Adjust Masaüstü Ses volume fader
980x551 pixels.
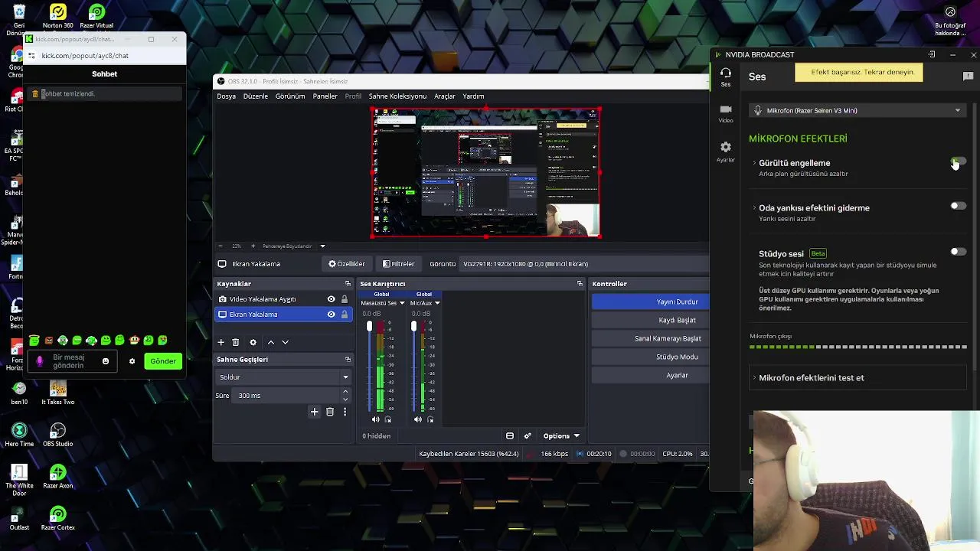coord(369,327)
